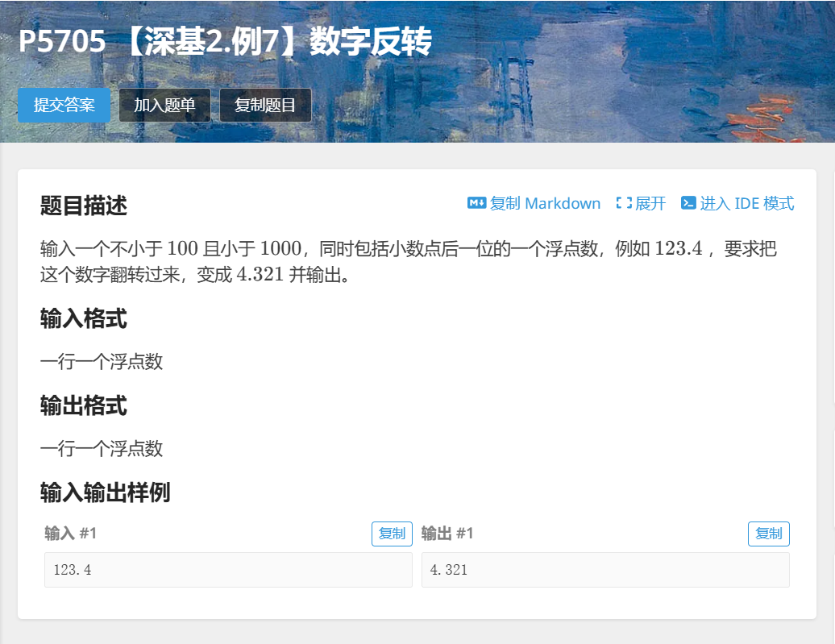Add this problem to a list via 加入题单

coord(164,105)
